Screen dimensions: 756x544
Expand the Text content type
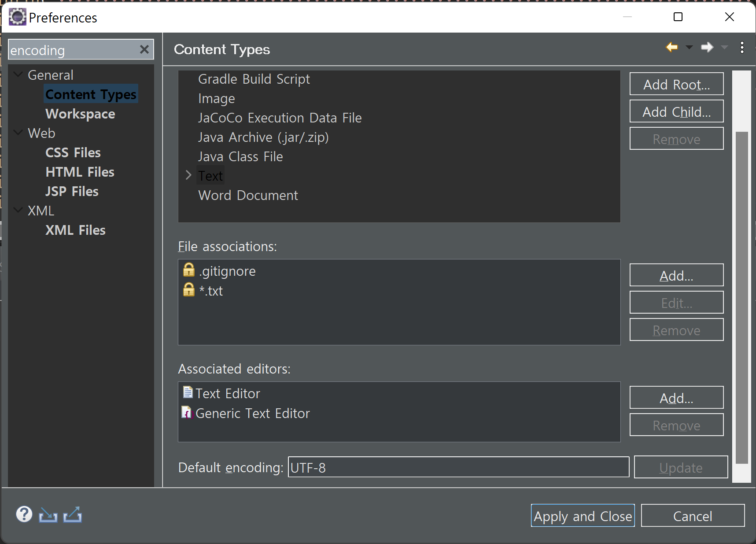click(x=188, y=175)
